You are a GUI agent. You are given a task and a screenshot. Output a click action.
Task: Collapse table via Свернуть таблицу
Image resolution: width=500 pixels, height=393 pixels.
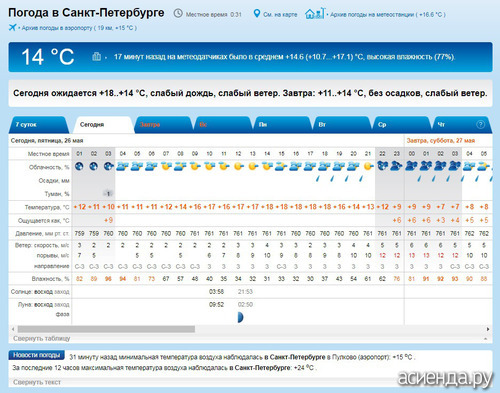42,338
